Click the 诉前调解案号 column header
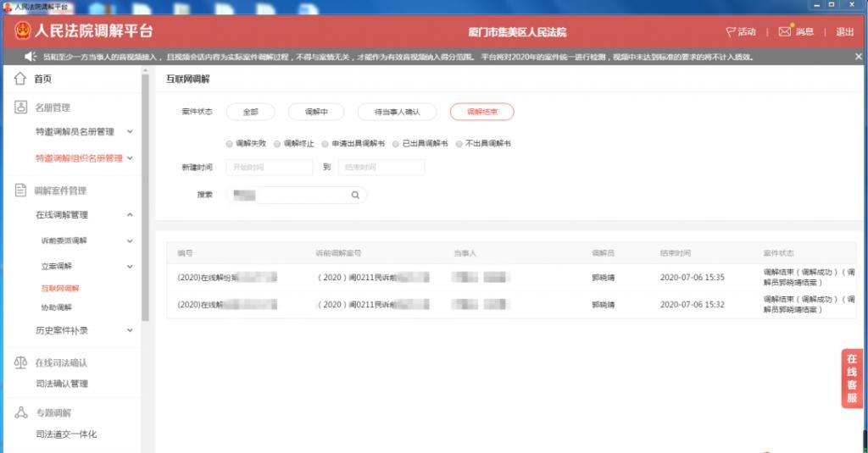The height and width of the screenshot is (453, 868). (338, 253)
